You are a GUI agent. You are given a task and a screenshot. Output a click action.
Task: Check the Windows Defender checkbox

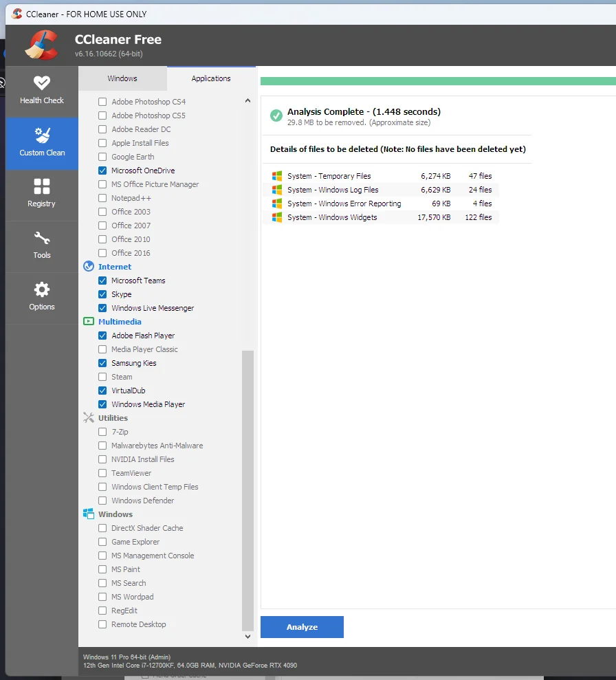tap(102, 501)
